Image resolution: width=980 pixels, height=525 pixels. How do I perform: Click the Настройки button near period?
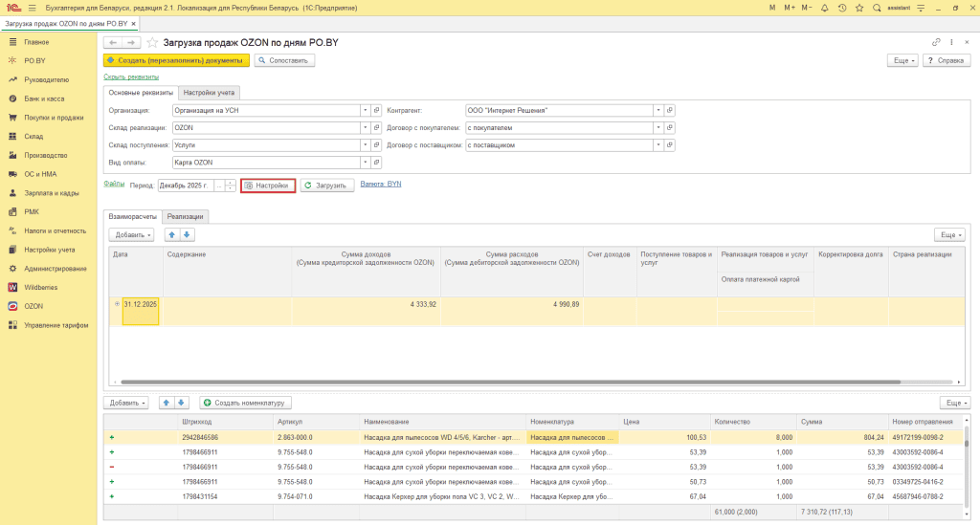[268, 186]
